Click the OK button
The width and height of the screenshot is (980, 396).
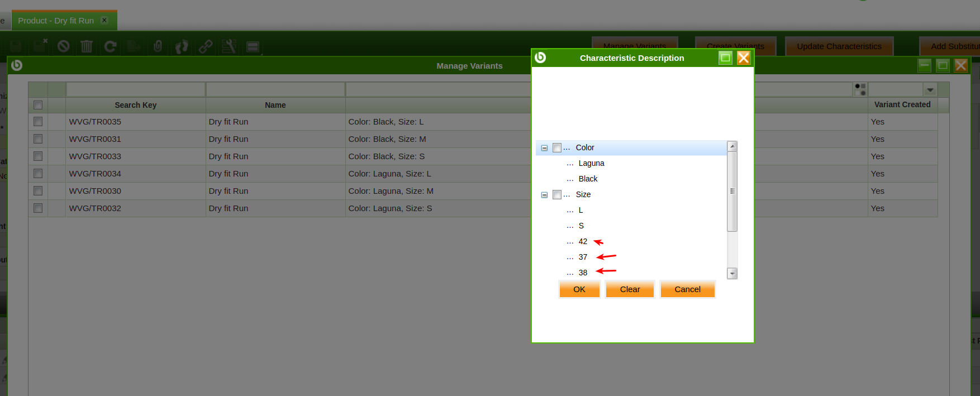(579, 289)
